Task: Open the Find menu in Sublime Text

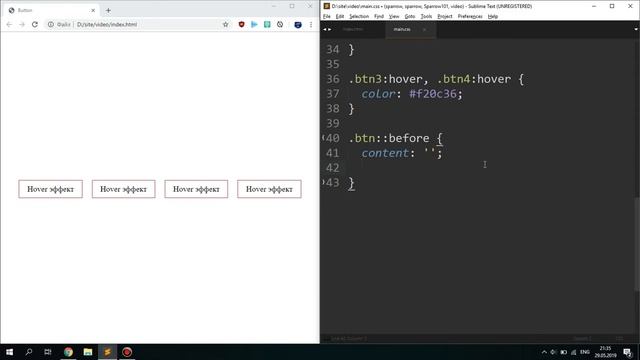Action: click(x=379, y=16)
